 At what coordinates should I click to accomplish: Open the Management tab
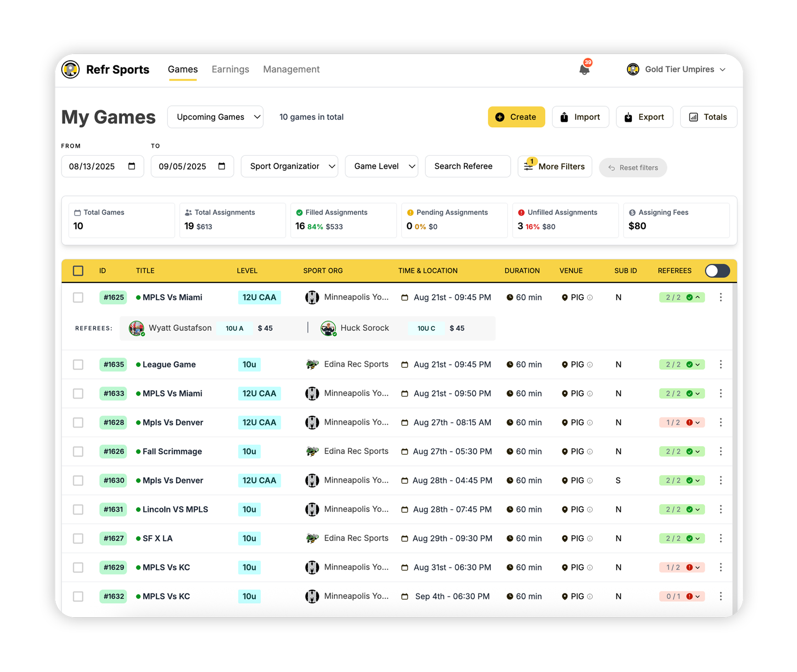pos(291,69)
